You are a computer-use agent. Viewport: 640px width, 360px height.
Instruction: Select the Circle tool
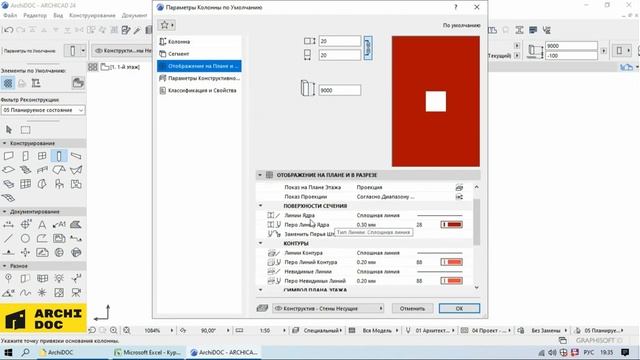[25, 238]
